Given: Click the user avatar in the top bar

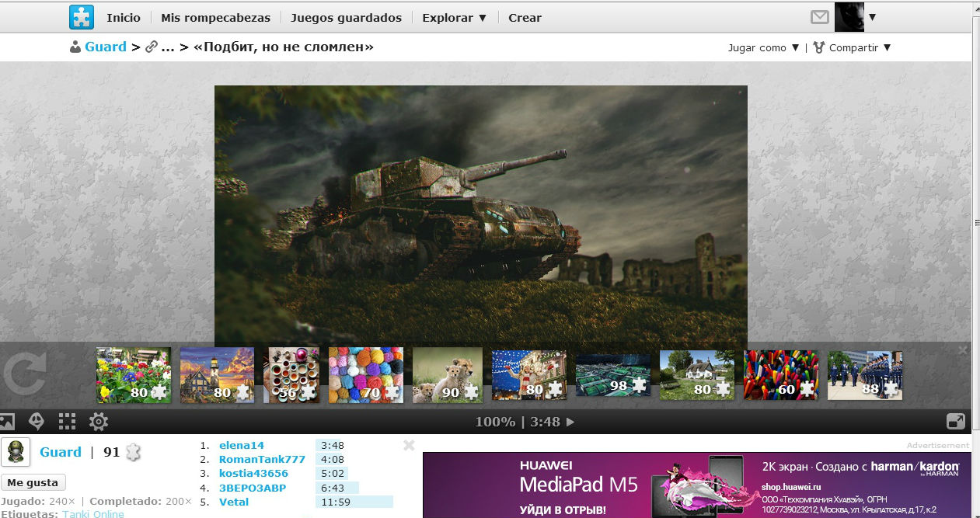Looking at the screenshot, I should tap(849, 16).
